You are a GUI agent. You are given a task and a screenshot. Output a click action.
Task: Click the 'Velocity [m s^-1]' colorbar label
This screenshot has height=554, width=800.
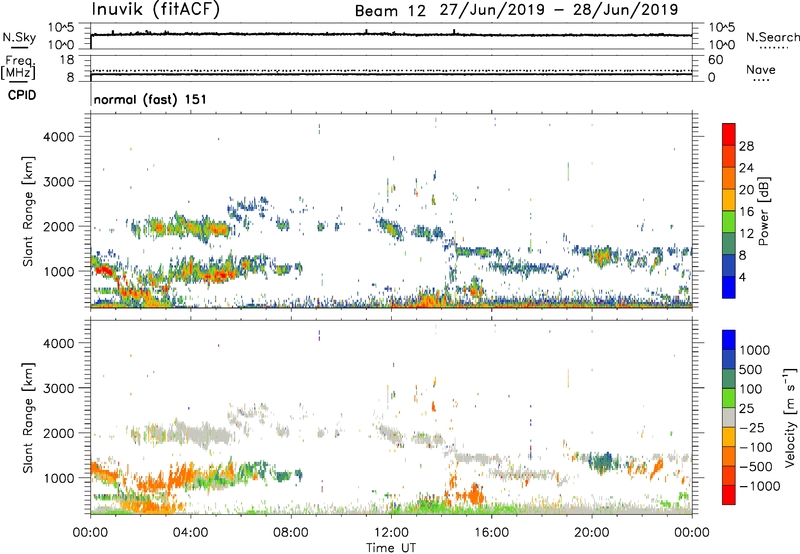(790, 417)
